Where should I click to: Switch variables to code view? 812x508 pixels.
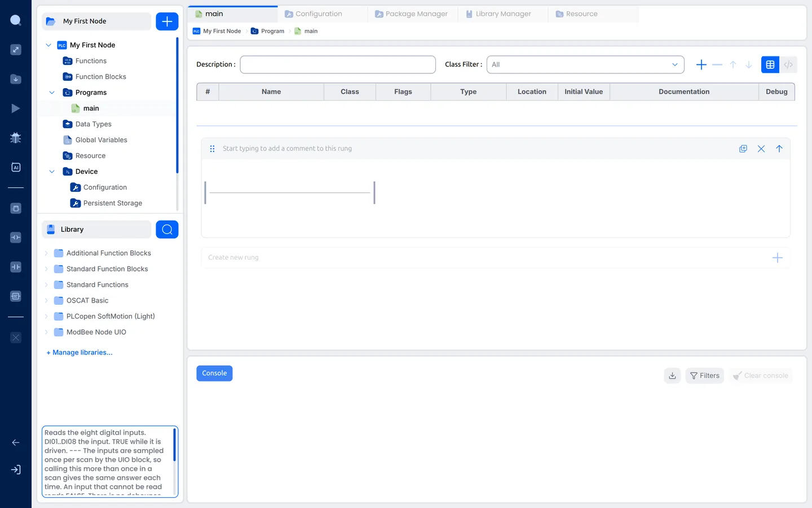point(788,65)
